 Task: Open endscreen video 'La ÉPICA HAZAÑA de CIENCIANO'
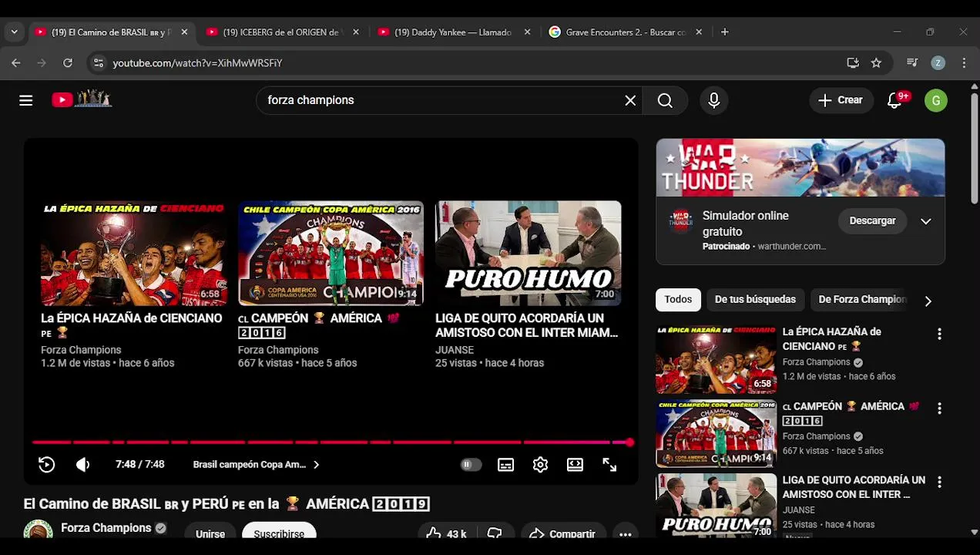(x=133, y=253)
